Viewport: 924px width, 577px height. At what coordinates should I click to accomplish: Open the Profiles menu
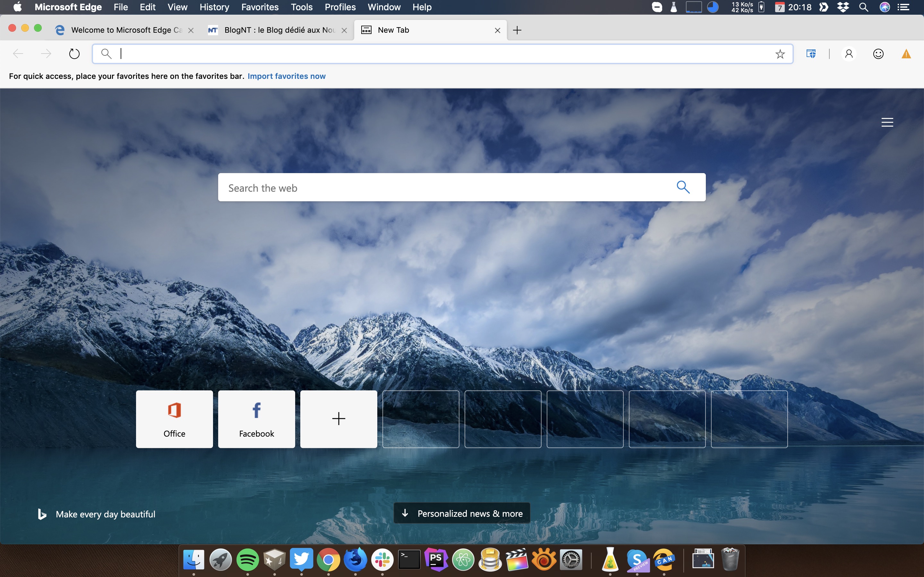click(x=340, y=7)
